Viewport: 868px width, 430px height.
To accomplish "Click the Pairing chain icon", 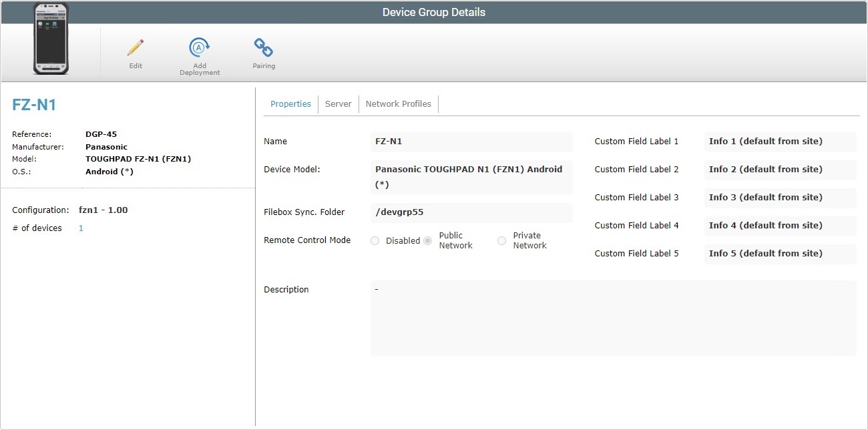I will pos(263,48).
